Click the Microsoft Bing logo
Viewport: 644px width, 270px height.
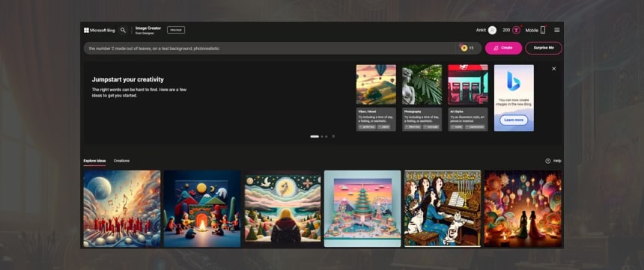pos(100,30)
